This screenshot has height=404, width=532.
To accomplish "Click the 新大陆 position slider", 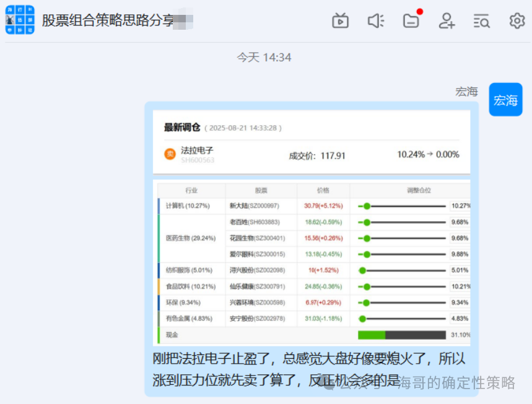I will click(402, 206).
